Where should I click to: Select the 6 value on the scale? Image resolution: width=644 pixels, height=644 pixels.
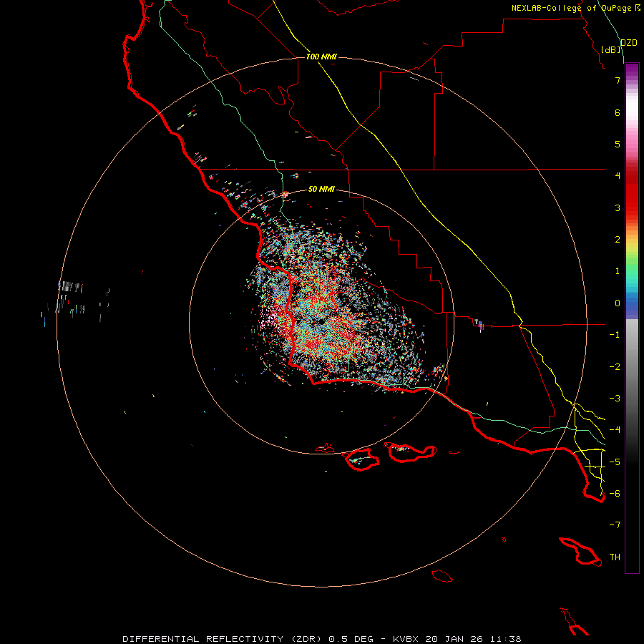coord(618,112)
